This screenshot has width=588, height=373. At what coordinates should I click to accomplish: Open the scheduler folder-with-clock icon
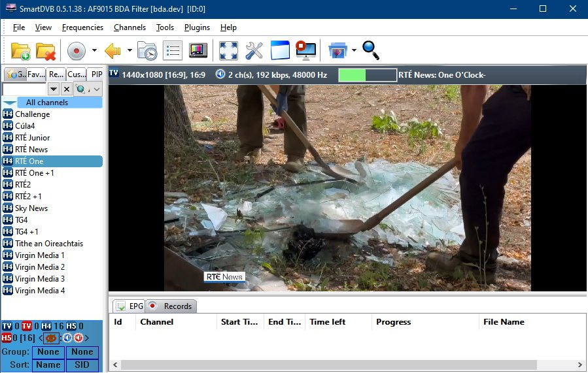pos(147,50)
